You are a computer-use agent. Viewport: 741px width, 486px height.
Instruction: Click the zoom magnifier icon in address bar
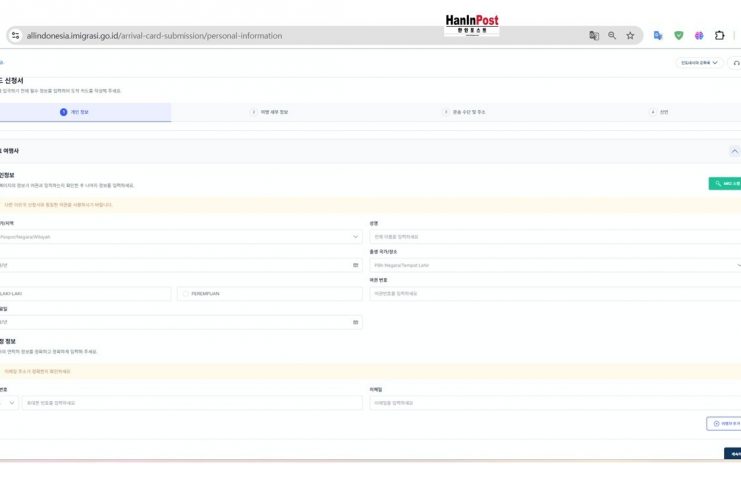click(x=612, y=35)
